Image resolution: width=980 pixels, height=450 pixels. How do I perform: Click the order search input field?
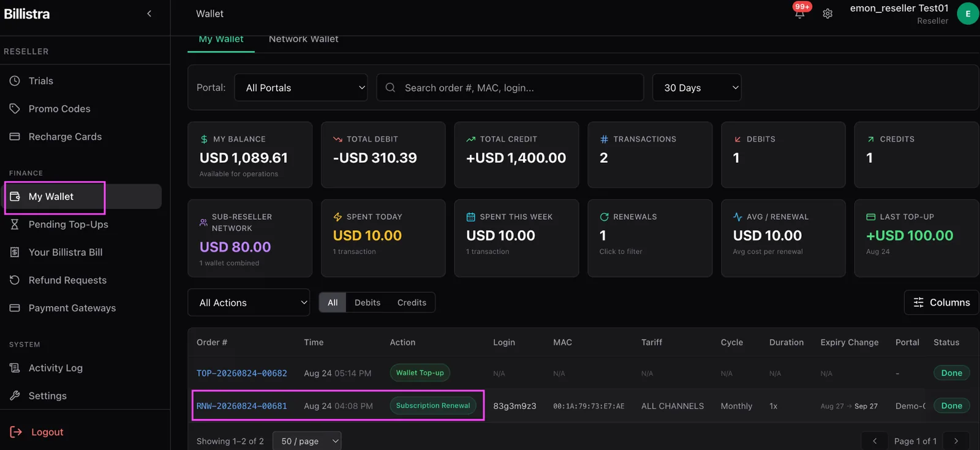pos(510,88)
